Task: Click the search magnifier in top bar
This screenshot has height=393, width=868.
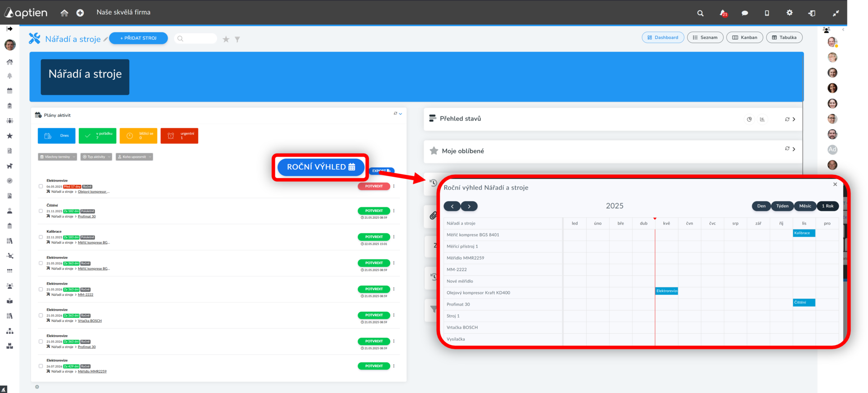Action: click(x=700, y=13)
